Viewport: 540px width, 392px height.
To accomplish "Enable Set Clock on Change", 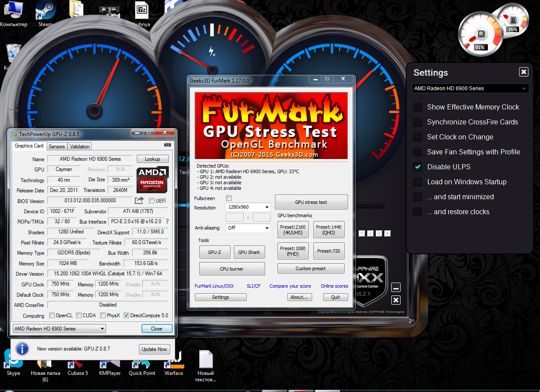I will 417,137.
